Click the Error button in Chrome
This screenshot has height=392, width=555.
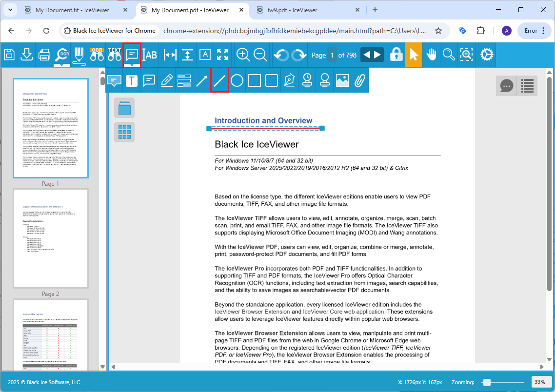pyautogui.click(x=534, y=31)
